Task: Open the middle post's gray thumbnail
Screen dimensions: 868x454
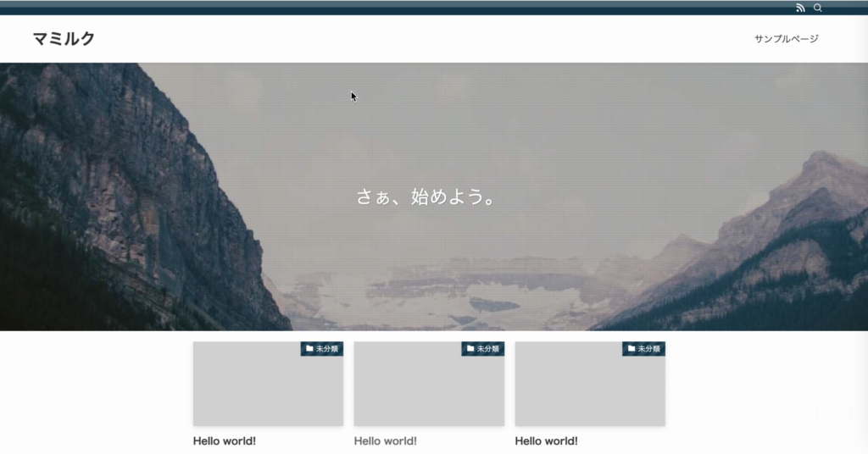Action: (x=429, y=390)
